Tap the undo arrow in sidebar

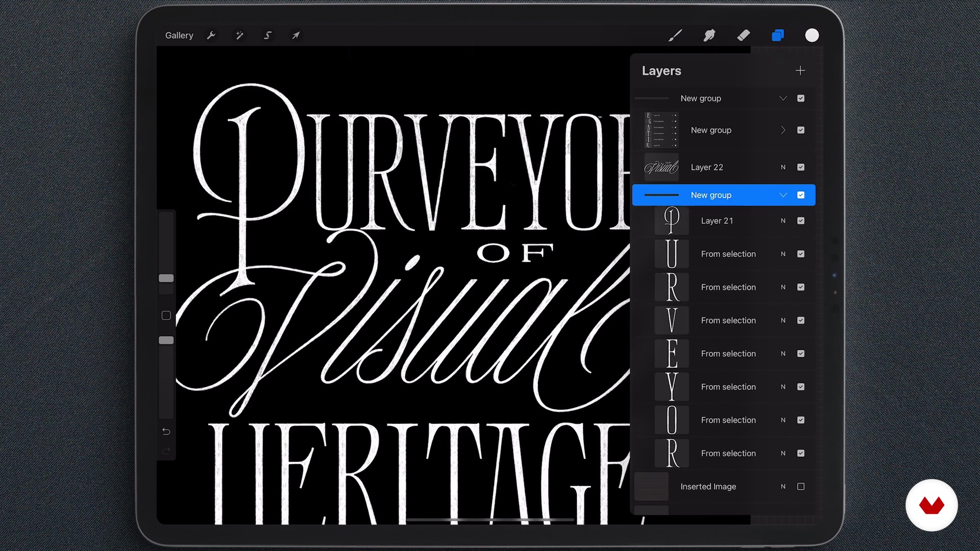[166, 432]
